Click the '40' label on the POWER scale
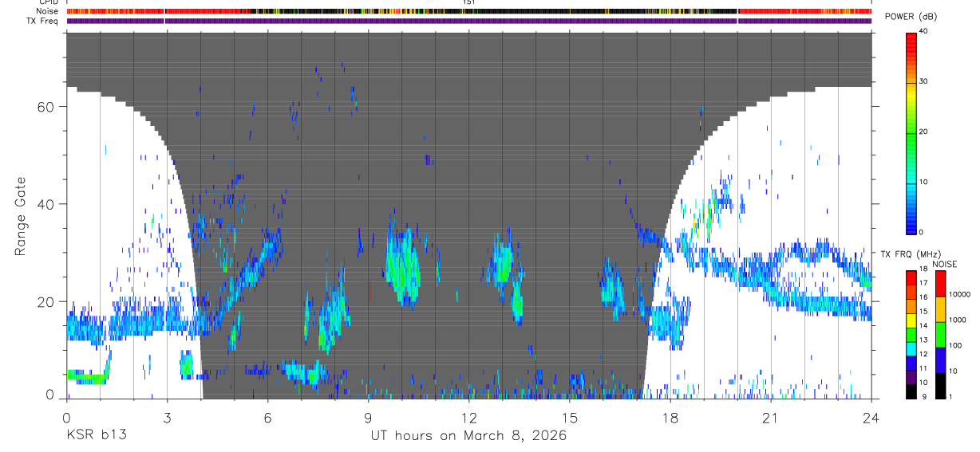980x452 pixels. tap(923, 32)
